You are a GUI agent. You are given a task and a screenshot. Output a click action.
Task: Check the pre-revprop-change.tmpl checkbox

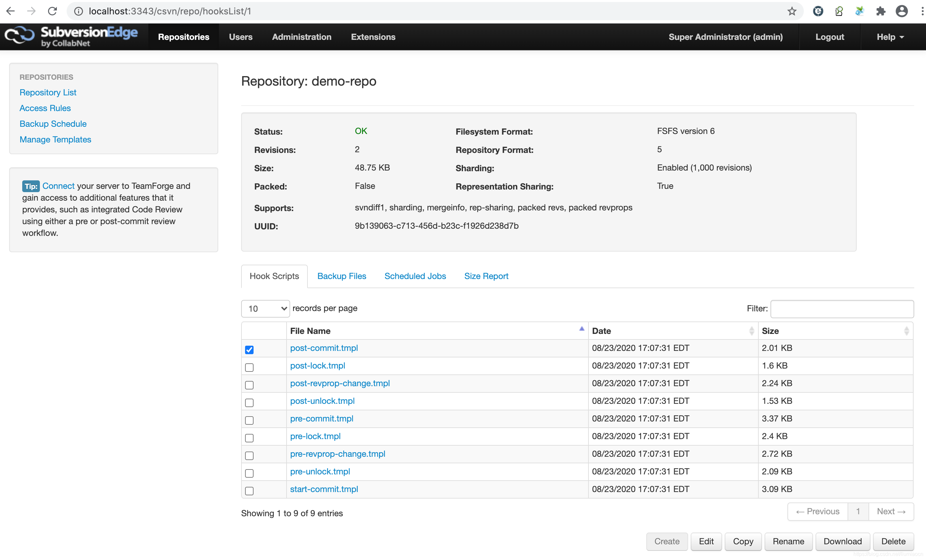[x=249, y=455]
